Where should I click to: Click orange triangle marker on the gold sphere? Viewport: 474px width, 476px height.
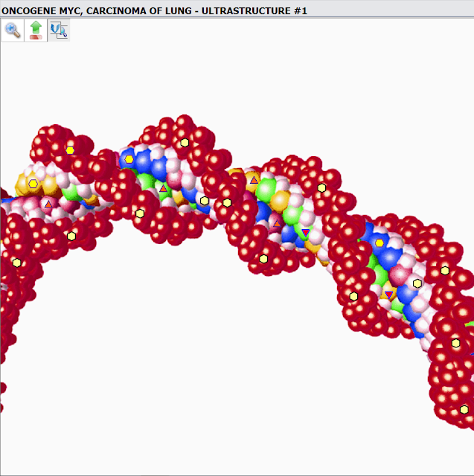point(254,180)
